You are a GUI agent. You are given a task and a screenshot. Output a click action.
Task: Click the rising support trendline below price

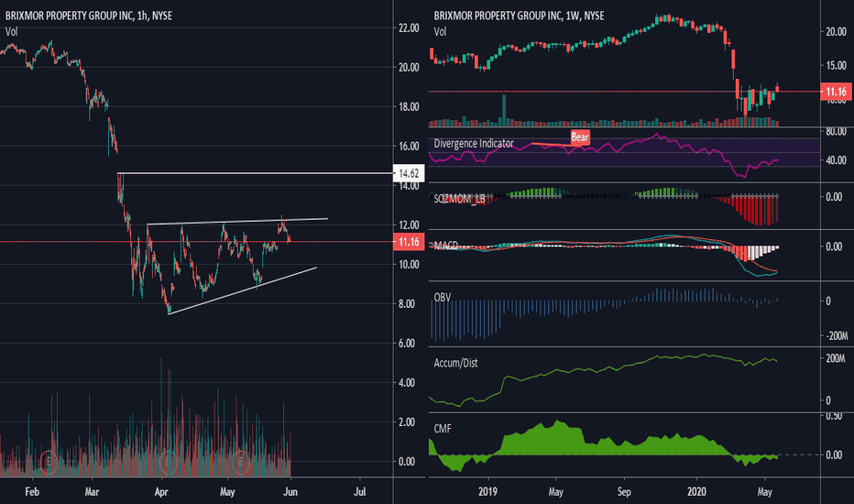click(x=243, y=291)
